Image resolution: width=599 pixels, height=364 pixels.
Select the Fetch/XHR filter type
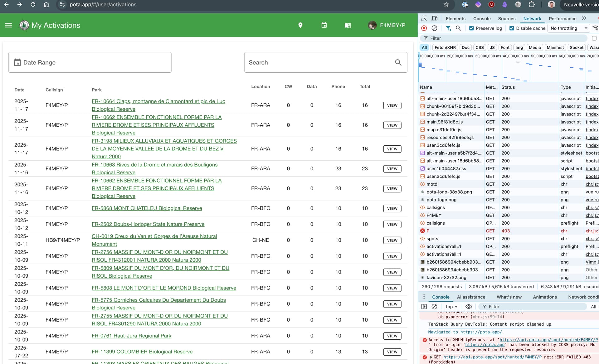tap(445, 47)
